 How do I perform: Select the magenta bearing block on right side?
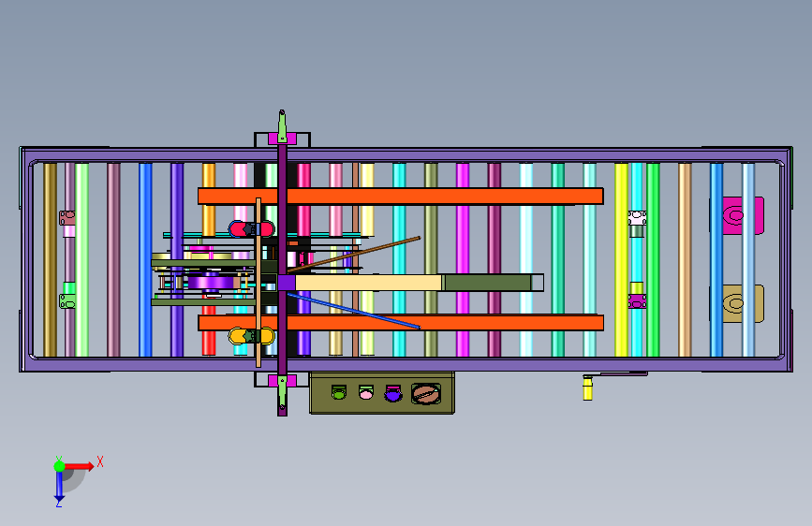point(637,301)
